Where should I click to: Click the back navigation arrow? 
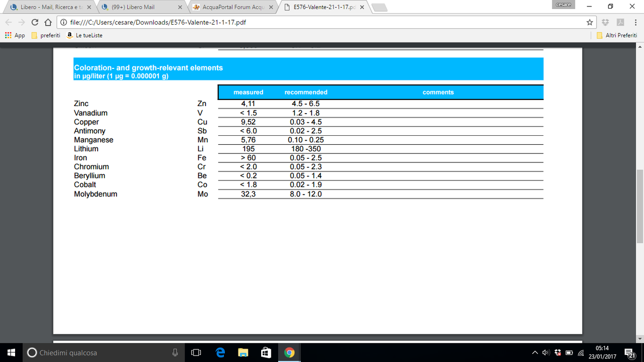pyautogui.click(x=8, y=22)
